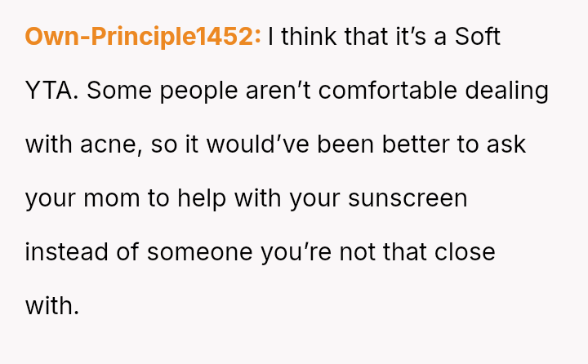The height and width of the screenshot is (364, 588).
Task: Click the word "instead" starting the fifth line
Action: click(x=66, y=252)
